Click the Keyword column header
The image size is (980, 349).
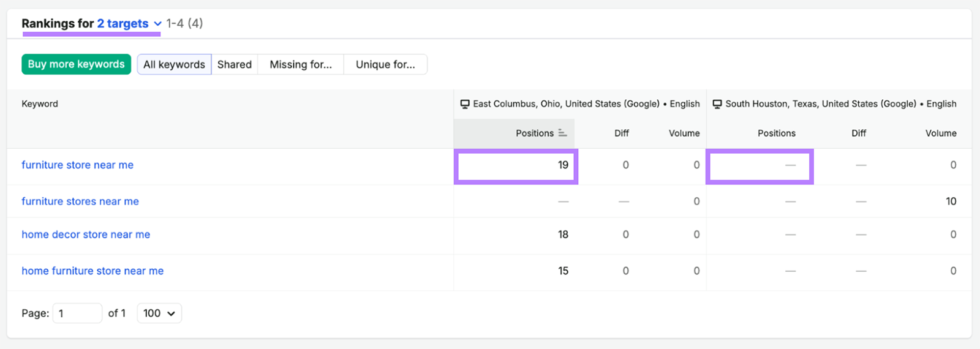(x=40, y=103)
